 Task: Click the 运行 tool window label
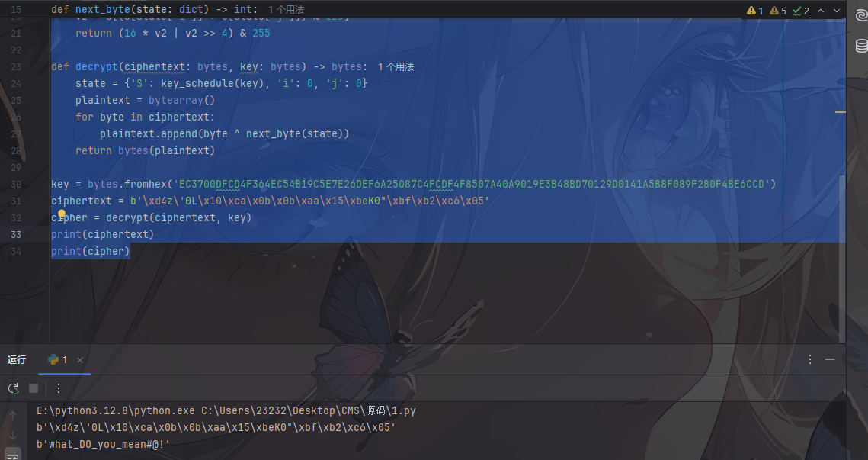17,359
